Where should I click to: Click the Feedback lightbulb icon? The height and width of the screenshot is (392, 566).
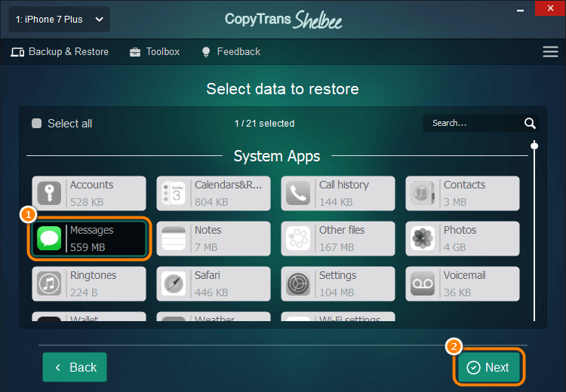(x=206, y=52)
